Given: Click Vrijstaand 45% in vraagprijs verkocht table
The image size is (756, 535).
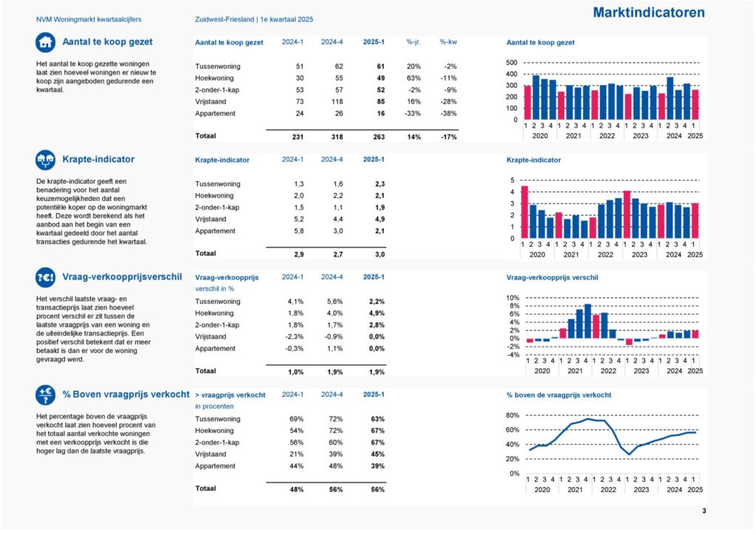Looking at the screenshot, I should 378,454.
